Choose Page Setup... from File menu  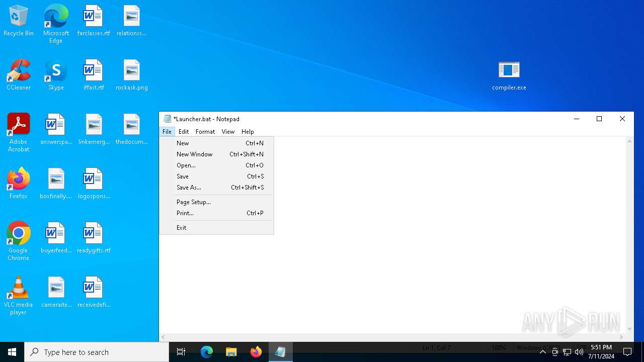pyautogui.click(x=217, y=202)
